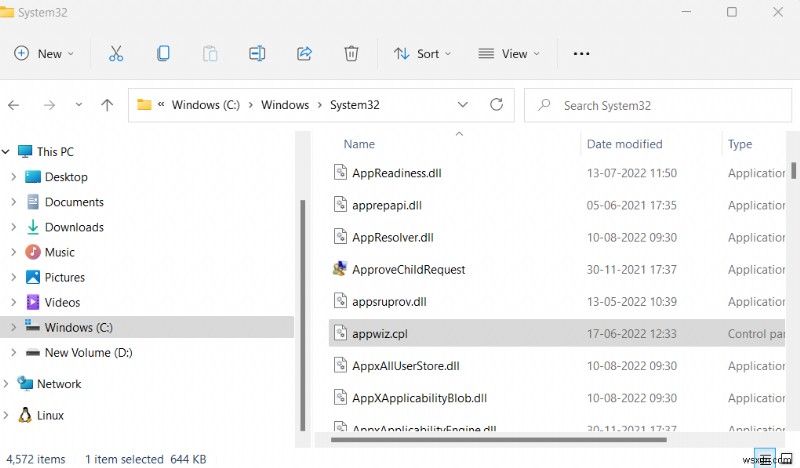Click date 17-06-2022 12:33 of appwiz.cpl
Image resolution: width=800 pixels, height=468 pixels.
(x=632, y=333)
